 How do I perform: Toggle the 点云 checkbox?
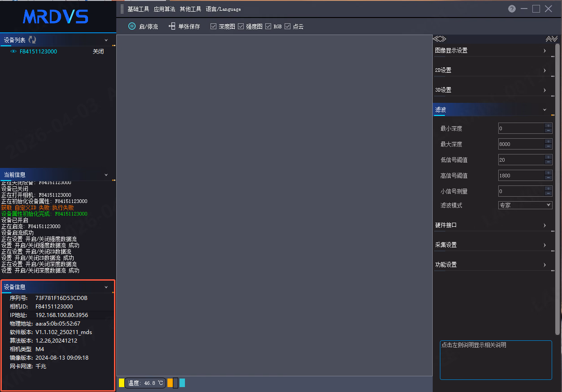click(288, 26)
